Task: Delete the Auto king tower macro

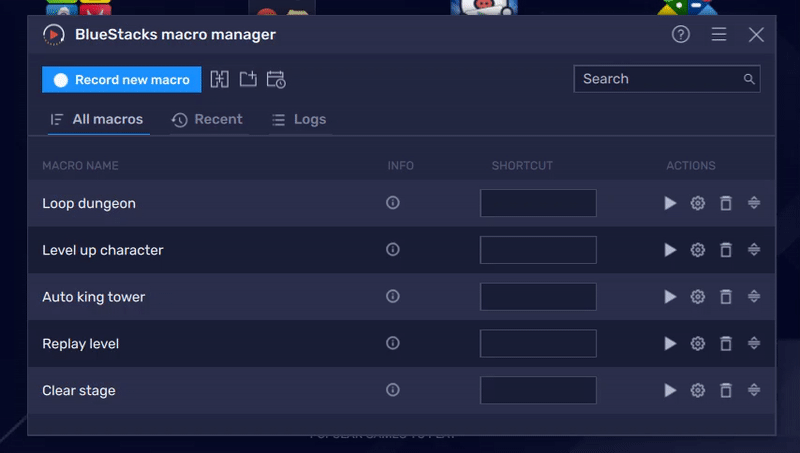Action: pos(726,297)
